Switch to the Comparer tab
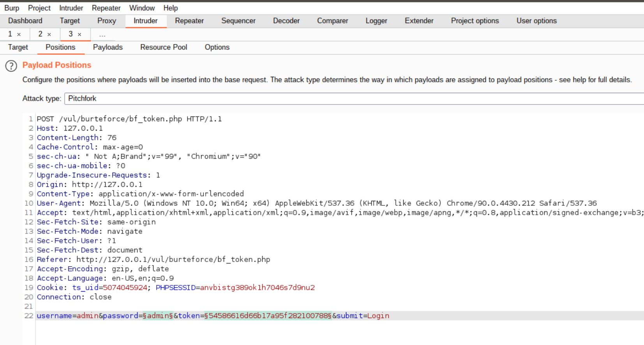The width and height of the screenshot is (644, 345). tap(333, 21)
